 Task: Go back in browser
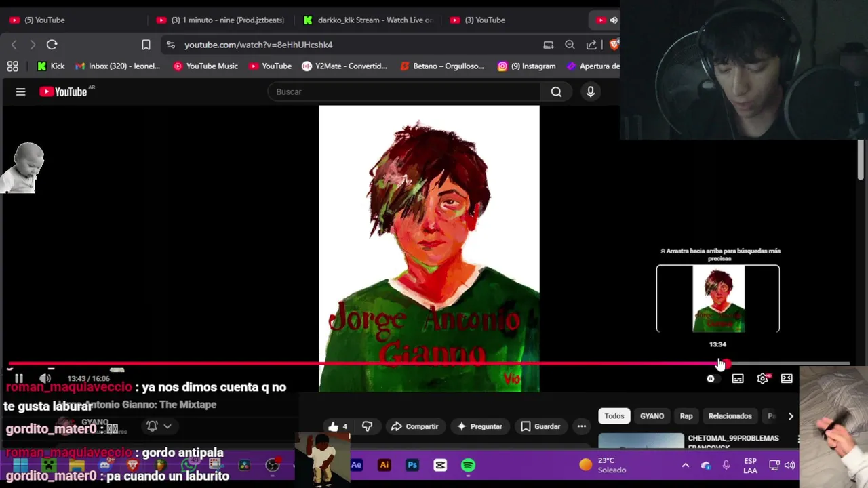pos(14,45)
